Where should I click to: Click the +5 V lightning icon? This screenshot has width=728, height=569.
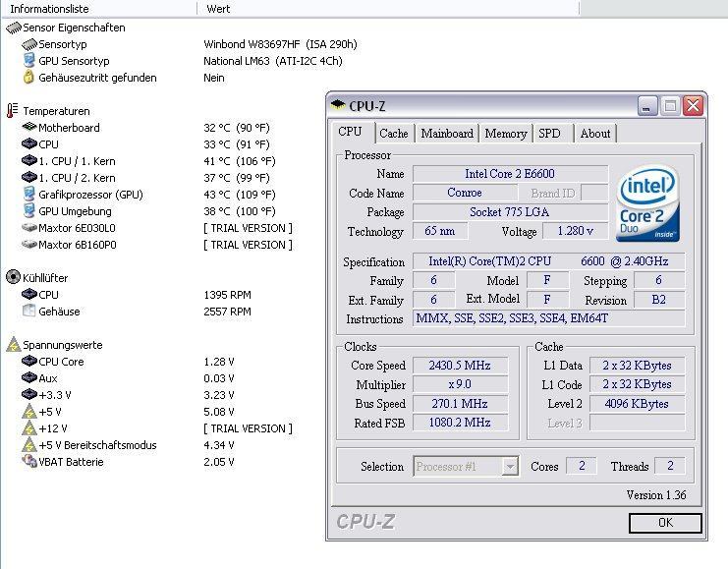29,412
